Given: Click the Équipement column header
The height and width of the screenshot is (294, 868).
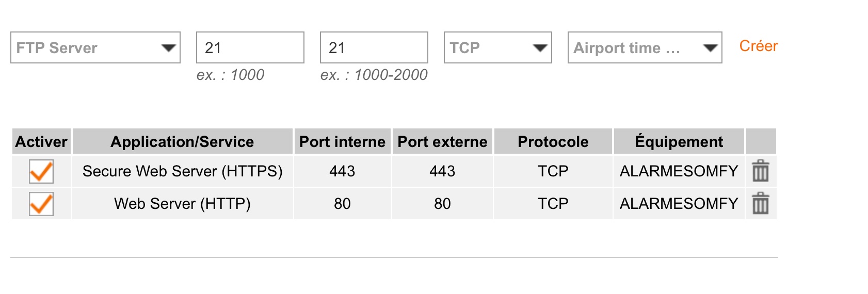Looking at the screenshot, I should [x=679, y=141].
